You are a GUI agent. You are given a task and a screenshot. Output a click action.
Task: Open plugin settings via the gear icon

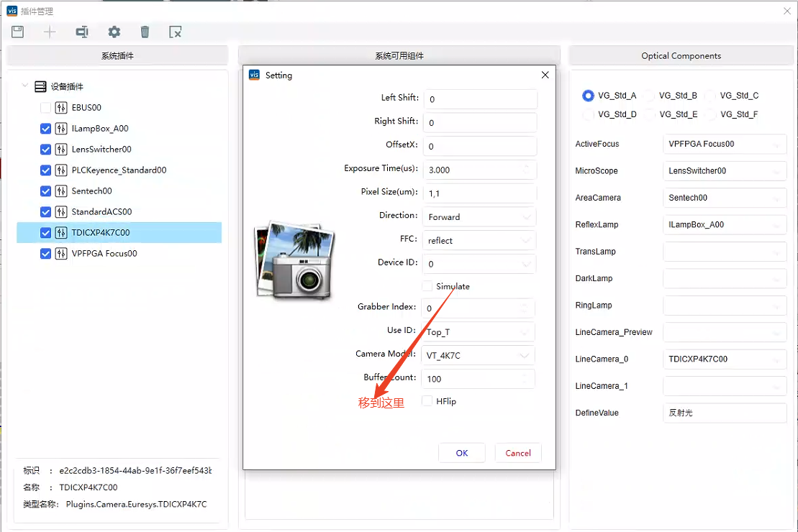[114, 32]
